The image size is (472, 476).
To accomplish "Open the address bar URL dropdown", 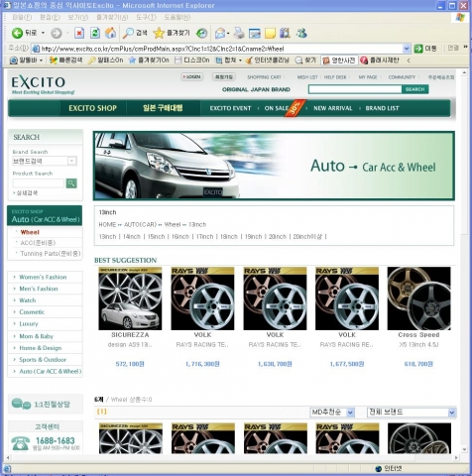I will (407, 49).
